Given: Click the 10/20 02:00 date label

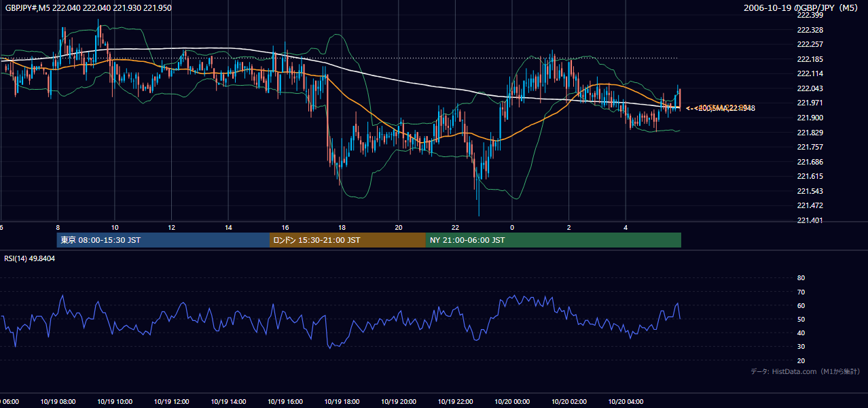Looking at the screenshot, I should tap(569, 402).
